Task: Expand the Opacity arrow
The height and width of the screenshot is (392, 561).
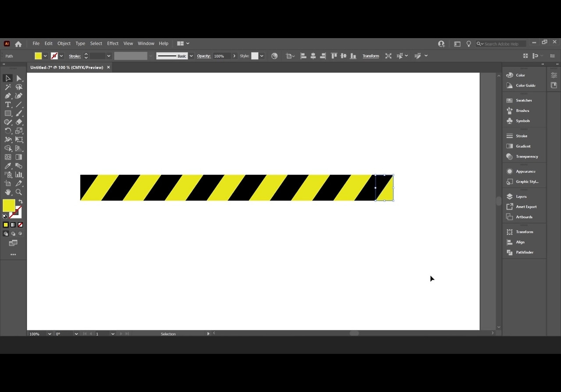Action: coord(234,56)
